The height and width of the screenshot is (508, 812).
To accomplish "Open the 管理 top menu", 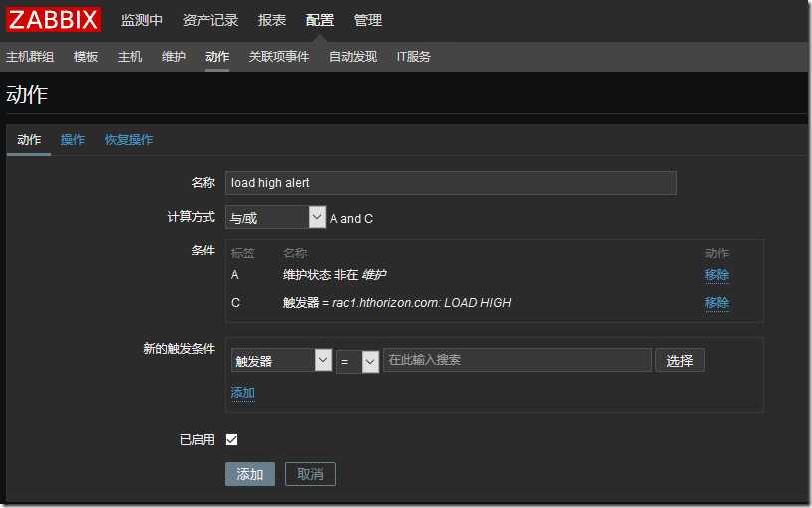I will tap(368, 20).
